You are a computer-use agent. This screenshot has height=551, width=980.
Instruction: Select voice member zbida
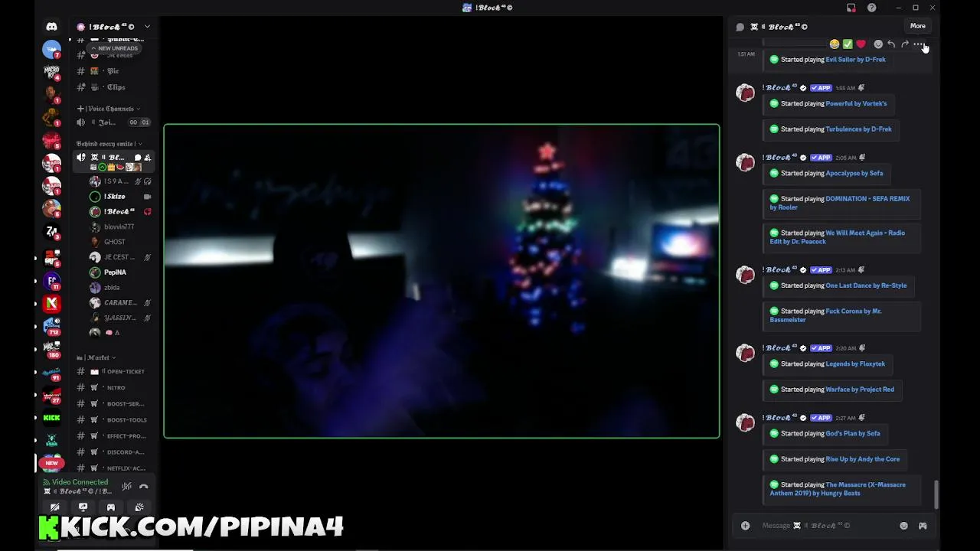point(120,288)
